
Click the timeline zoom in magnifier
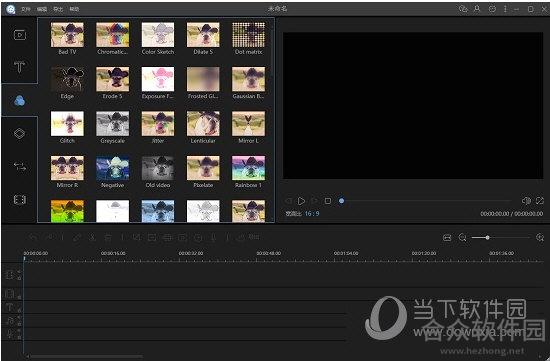[x=540, y=238]
